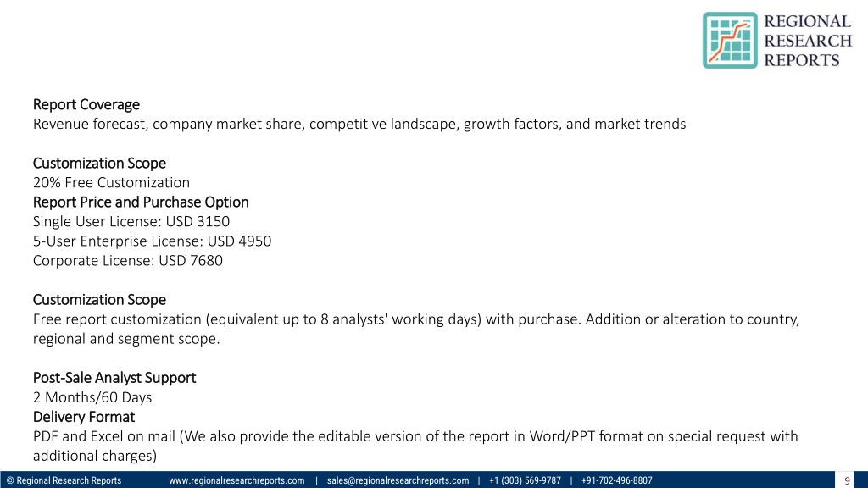Select Single User License: USD 3150
Screen dimensions: 868x488
coord(131,221)
